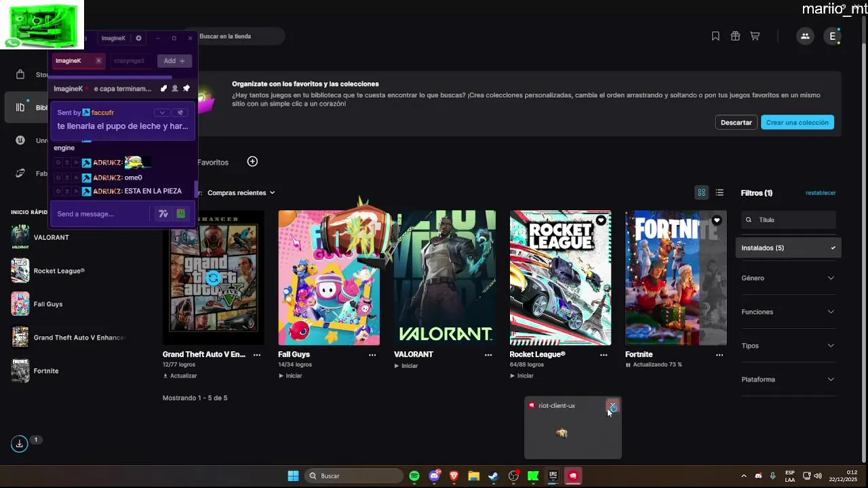868x488 pixels.
Task: Close the riot-client-ux preview thumbnail
Action: (x=612, y=406)
